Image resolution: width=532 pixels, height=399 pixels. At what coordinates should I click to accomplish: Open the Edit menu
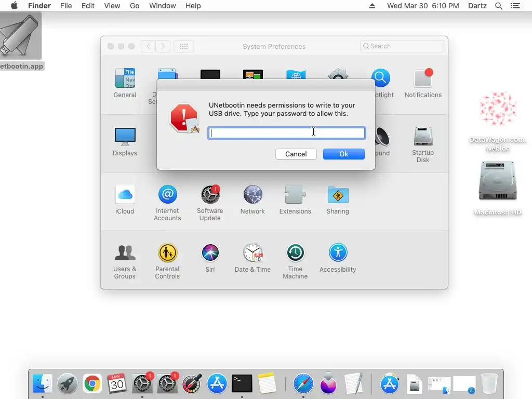[x=88, y=6]
